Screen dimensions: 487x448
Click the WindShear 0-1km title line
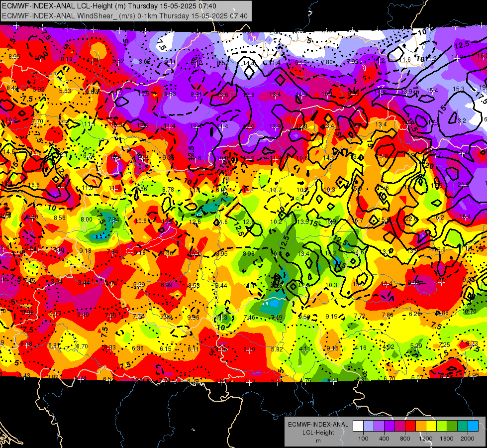click(x=124, y=16)
